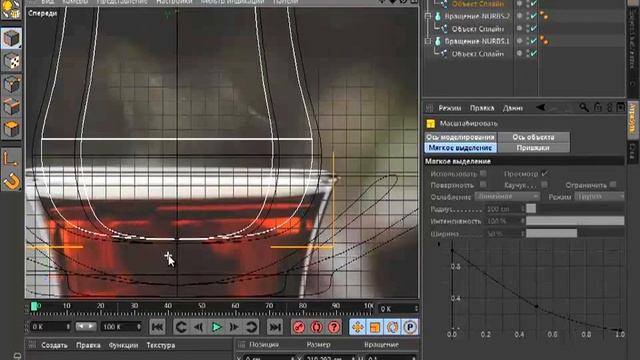Click the new attribute manager window icon

(621, 107)
